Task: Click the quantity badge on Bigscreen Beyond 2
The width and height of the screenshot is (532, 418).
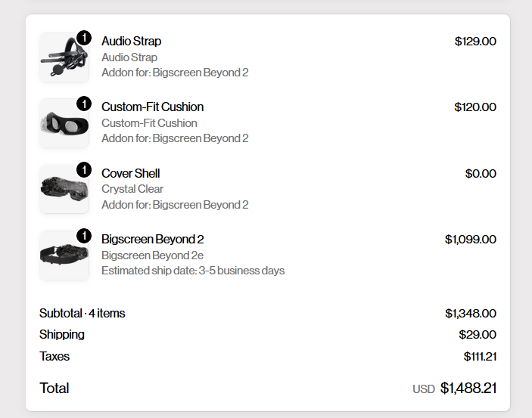Action: pyautogui.click(x=84, y=236)
